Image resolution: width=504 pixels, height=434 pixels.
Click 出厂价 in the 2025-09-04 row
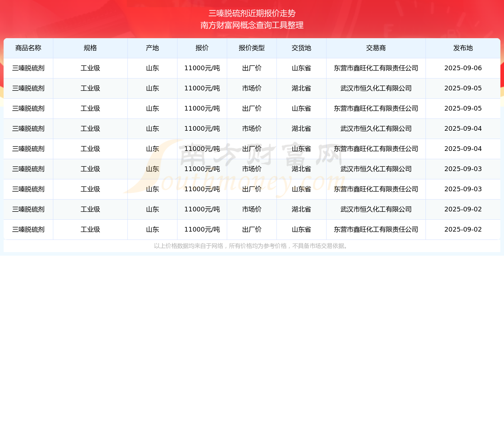click(252, 149)
